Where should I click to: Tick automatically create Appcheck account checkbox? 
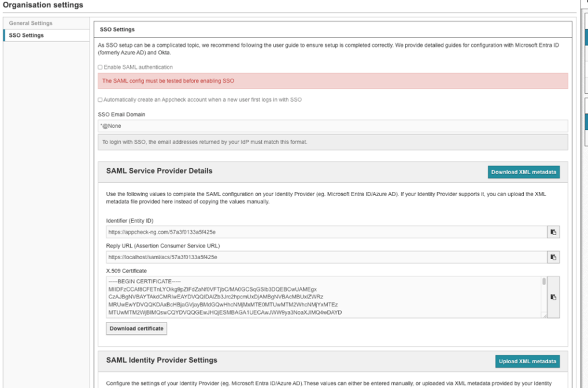[100, 99]
